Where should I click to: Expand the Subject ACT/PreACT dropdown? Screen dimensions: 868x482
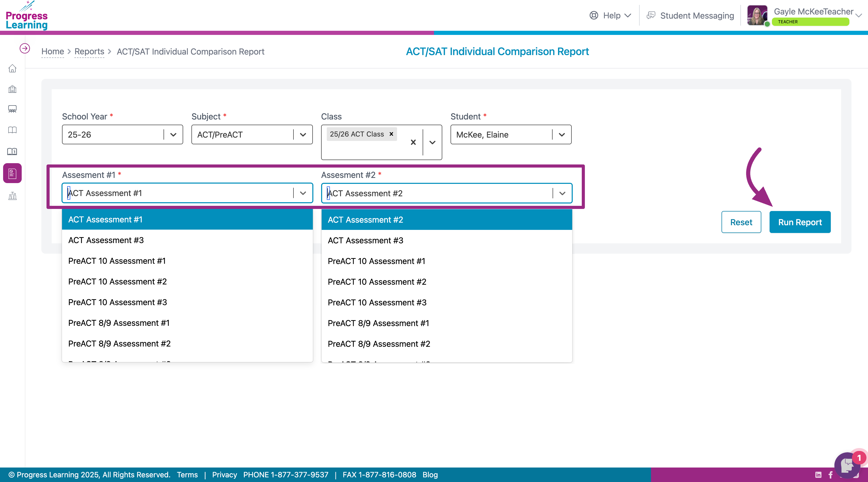tap(252, 134)
